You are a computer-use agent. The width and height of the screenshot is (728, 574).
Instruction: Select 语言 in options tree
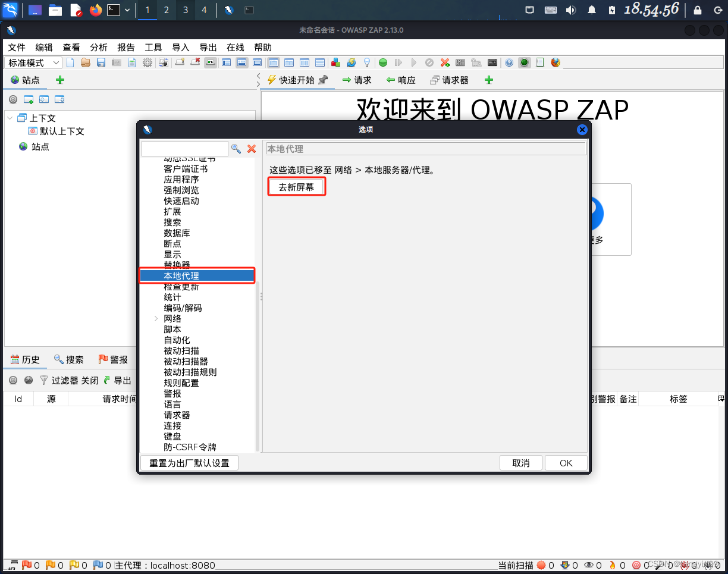click(172, 404)
